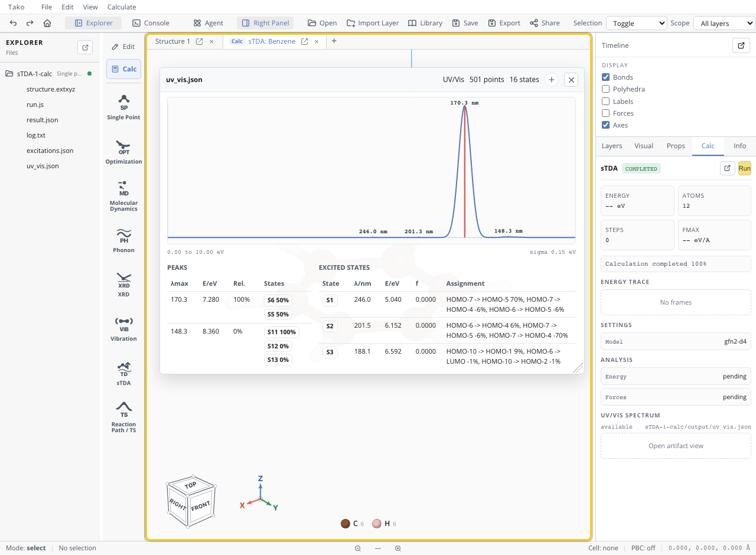Screen dimensions: 756x555
Task: Click Open in the toolbar
Action: pyautogui.click(x=322, y=23)
